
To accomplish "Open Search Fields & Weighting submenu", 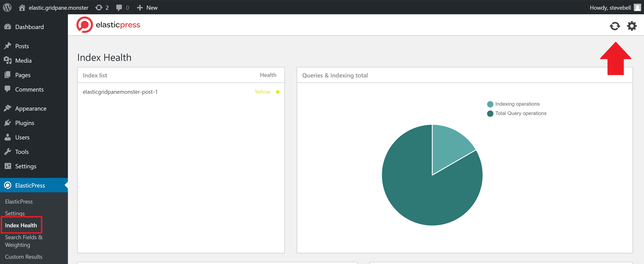I will [x=24, y=241].
